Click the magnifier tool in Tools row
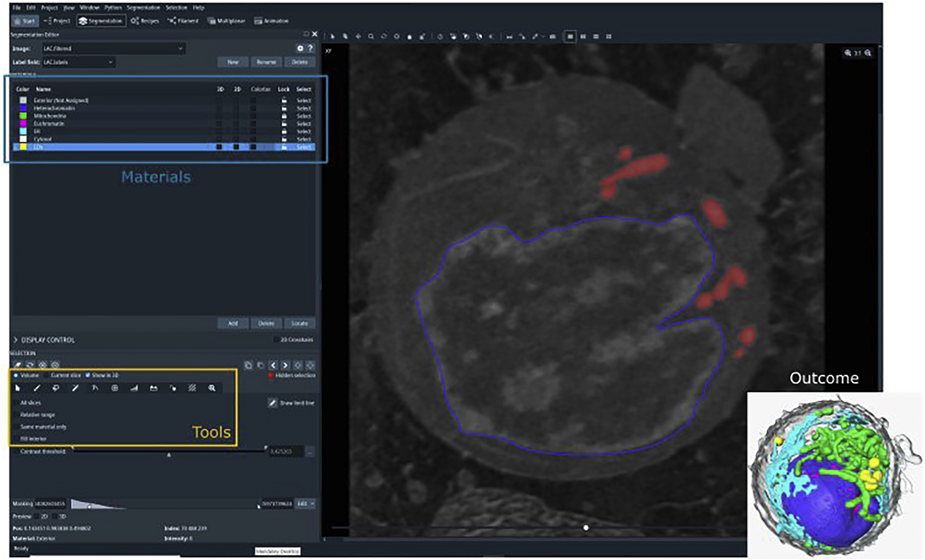The height and width of the screenshot is (560, 925). click(x=212, y=388)
